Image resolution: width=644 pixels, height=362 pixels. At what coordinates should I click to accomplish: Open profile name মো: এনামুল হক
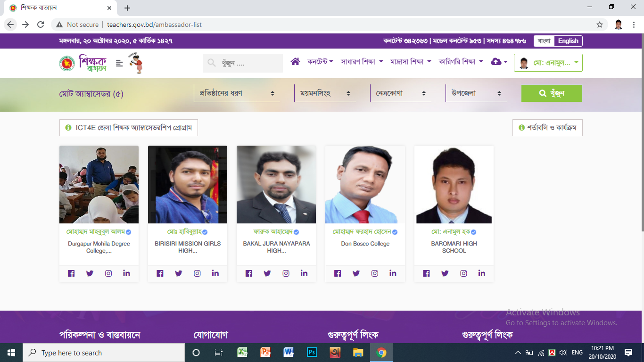pyautogui.click(x=450, y=232)
